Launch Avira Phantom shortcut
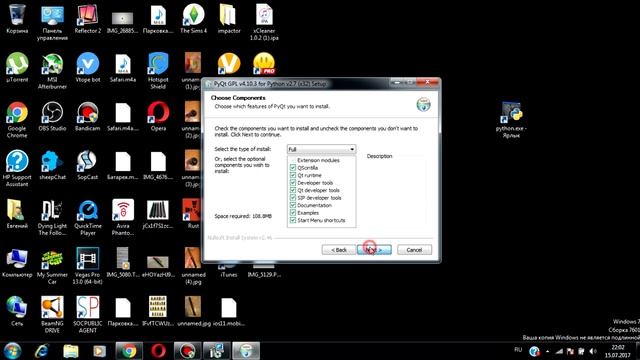Screen dimensions: 640x360 (123, 218)
